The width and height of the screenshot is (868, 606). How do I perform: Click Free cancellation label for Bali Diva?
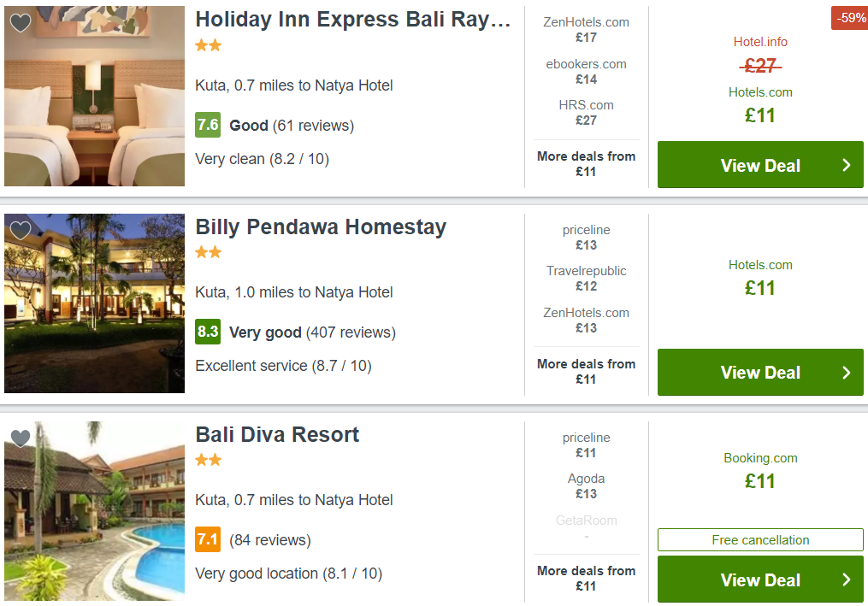760,539
